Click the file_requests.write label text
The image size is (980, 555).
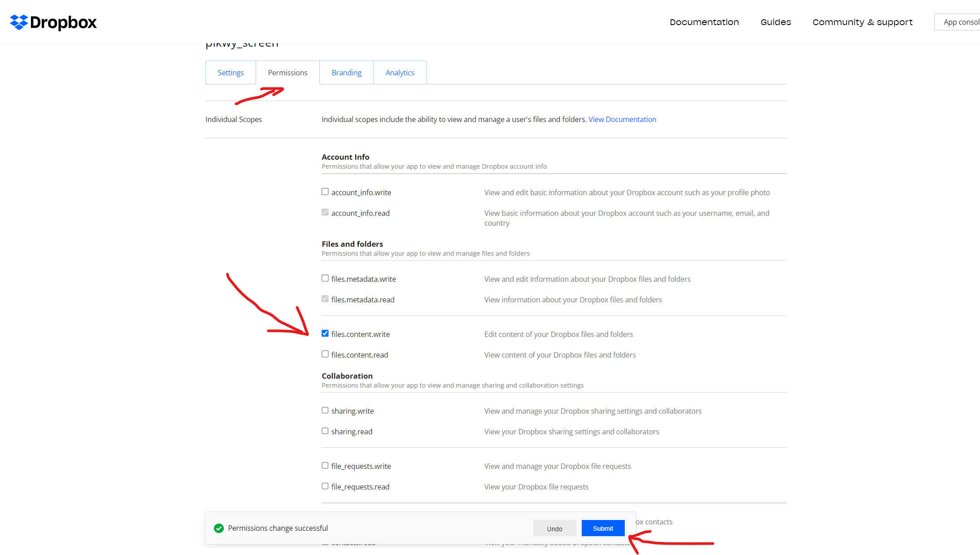[x=361, y=466]
